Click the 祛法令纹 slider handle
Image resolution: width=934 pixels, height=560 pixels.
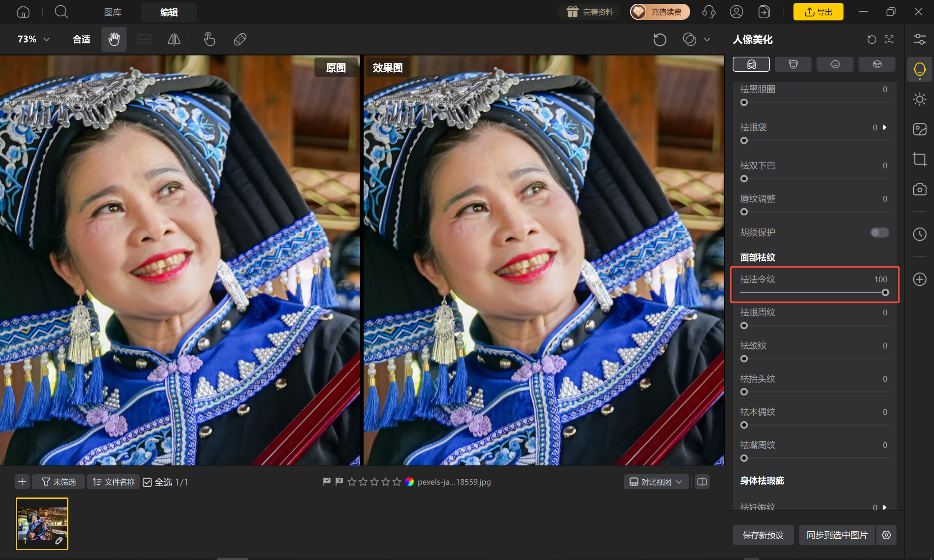pos(885,292)
